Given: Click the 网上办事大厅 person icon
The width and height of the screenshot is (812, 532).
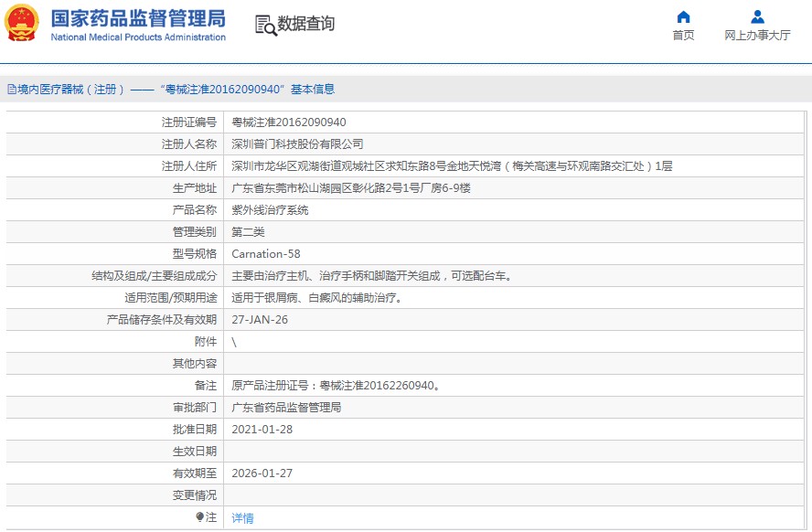Looking at the screenshot, I should point(757,17).
